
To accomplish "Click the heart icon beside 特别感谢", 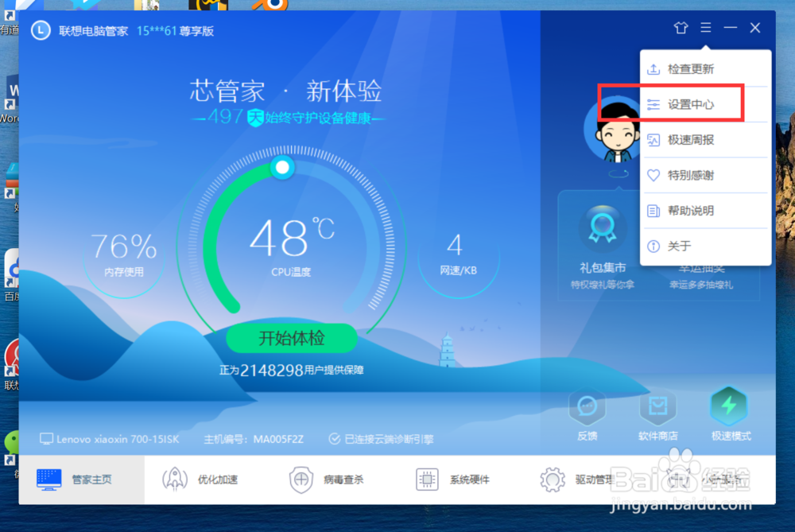I will click(653, 176).
